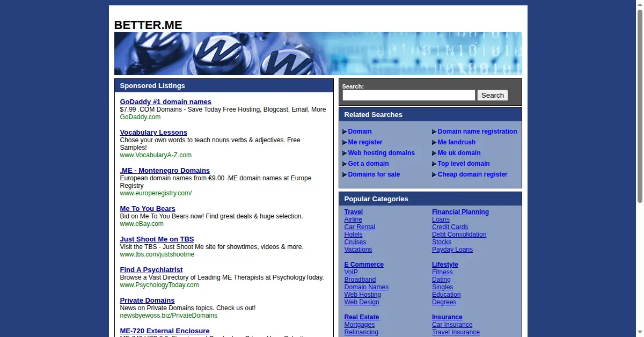644x337 pixels.
Task: Open the Vocabulary Lessons sponsored link
Action: [153, 133]
